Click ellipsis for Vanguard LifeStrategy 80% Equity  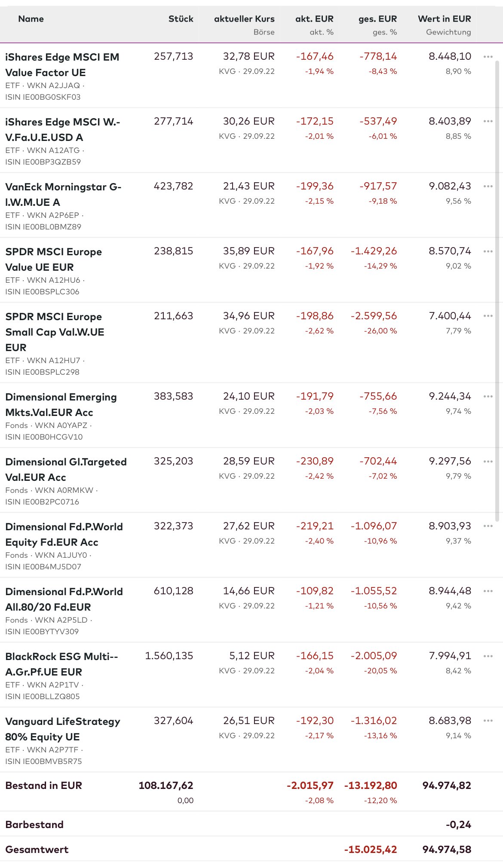[488, 721]
